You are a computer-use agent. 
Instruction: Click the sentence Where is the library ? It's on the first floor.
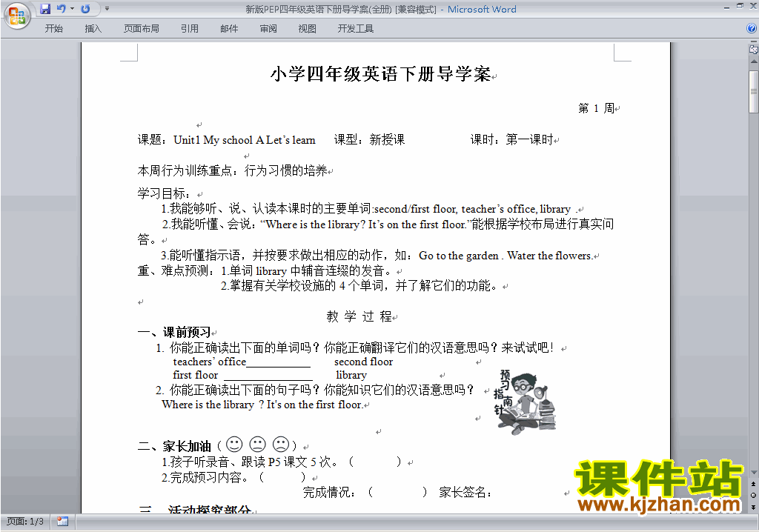[x=262, y=405]
